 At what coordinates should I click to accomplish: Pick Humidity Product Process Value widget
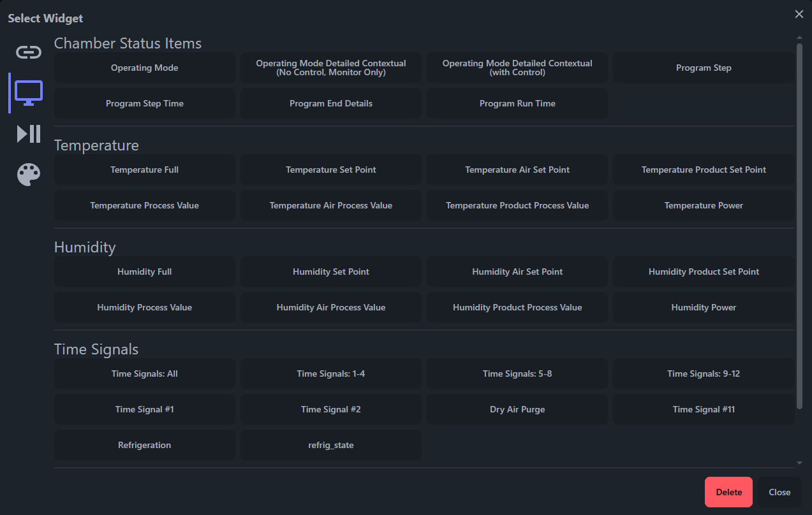click(x=517, y=307)
